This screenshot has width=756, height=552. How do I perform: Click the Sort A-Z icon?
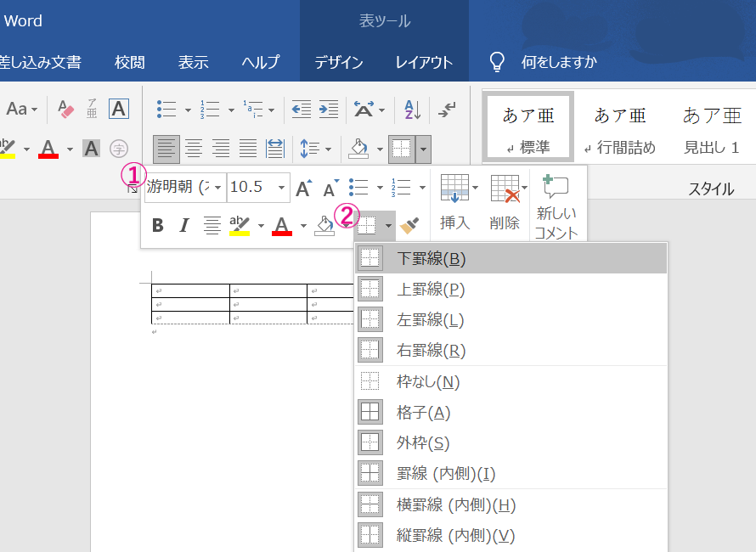tap(412, 110)
